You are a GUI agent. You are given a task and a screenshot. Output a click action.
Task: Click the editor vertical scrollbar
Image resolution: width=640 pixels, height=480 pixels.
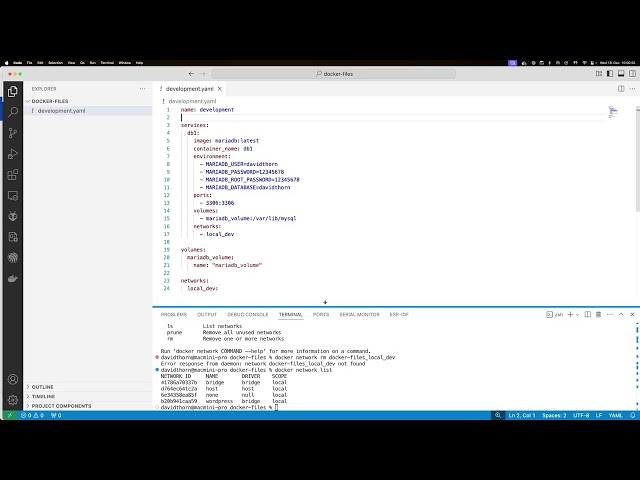(638, 159)
